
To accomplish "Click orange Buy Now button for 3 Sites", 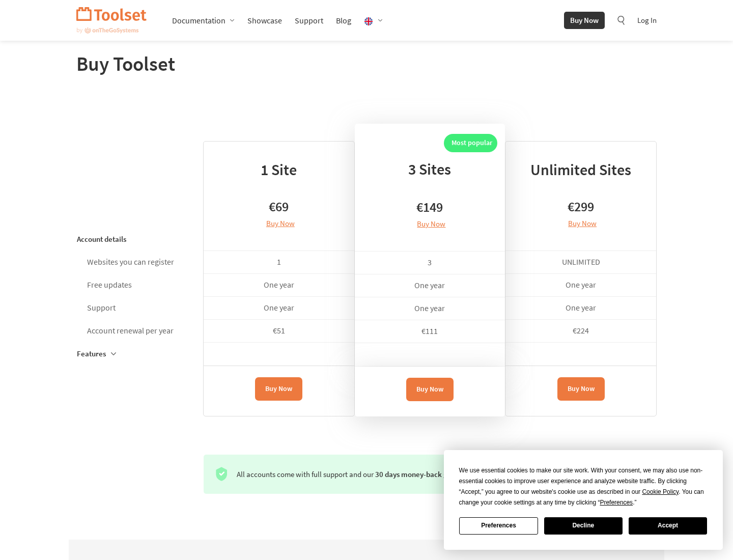I will click(430, 389).
